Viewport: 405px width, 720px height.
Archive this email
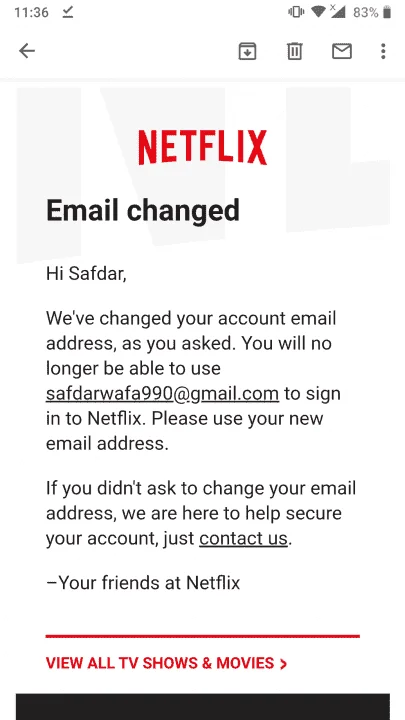pos(247,51)
